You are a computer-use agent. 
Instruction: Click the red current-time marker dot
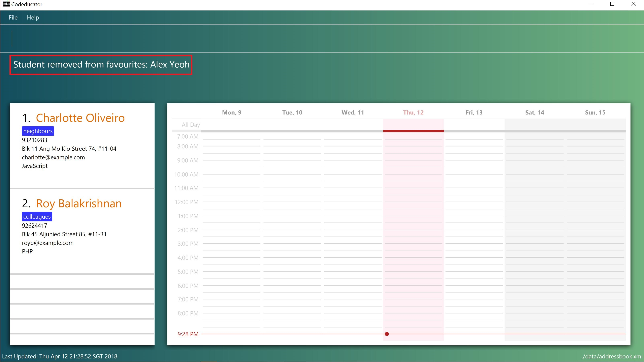(387, 334)
